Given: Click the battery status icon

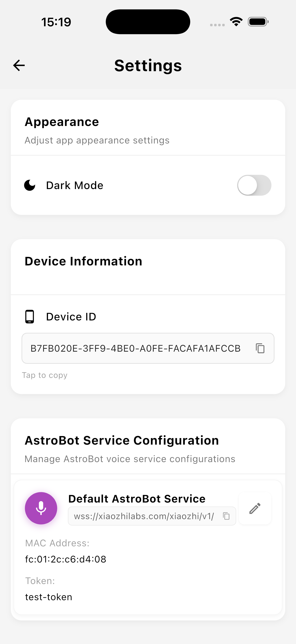Looking at the screenshot, I should click(x=258, y=22).
